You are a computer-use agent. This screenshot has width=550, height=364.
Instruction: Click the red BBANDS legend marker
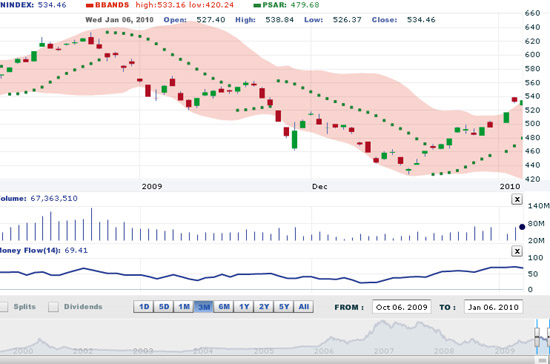89,6
